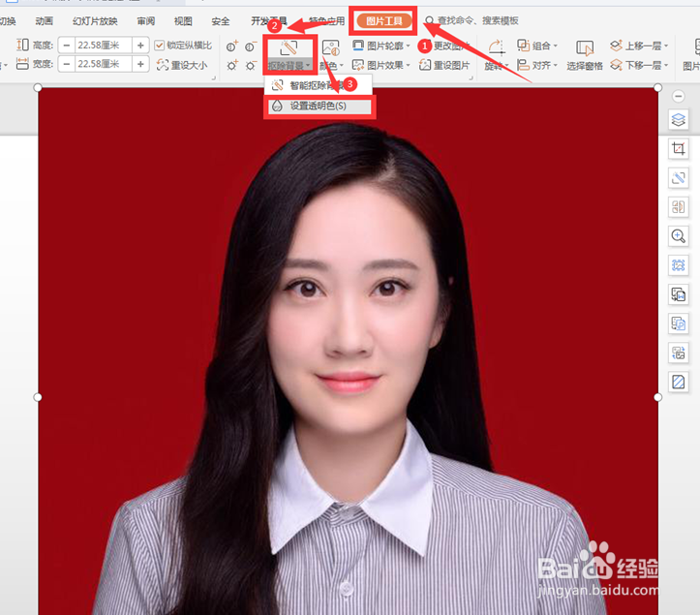
Task: Click the face beautify icon on the floating toolbar
Action: coord(678,207)
